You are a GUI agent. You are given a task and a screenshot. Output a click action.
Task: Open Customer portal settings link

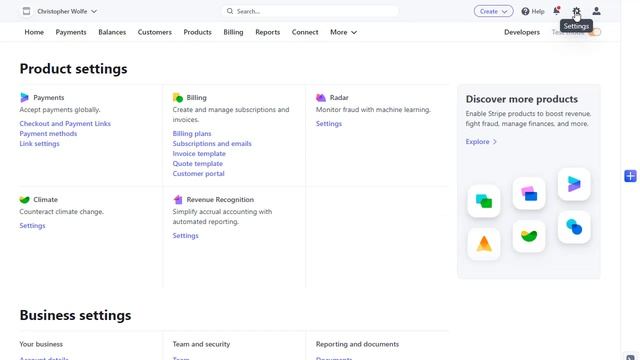(198, 174)
